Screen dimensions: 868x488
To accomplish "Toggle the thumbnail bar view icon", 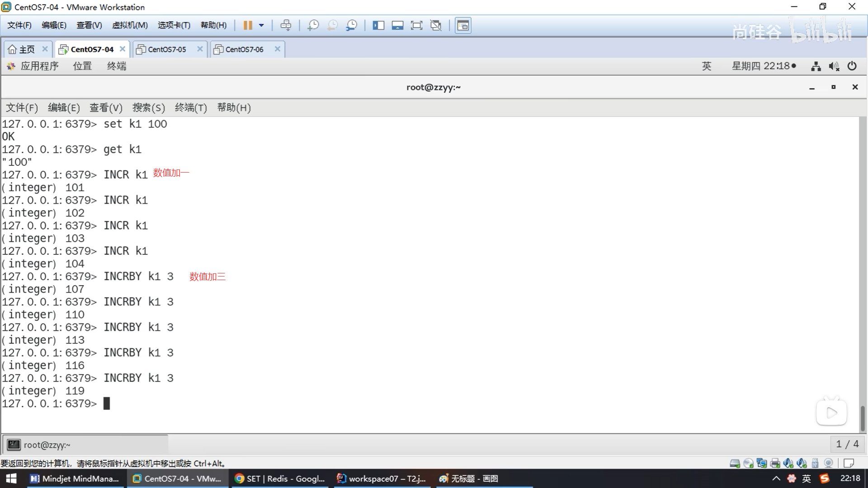I will click(397, 25).
